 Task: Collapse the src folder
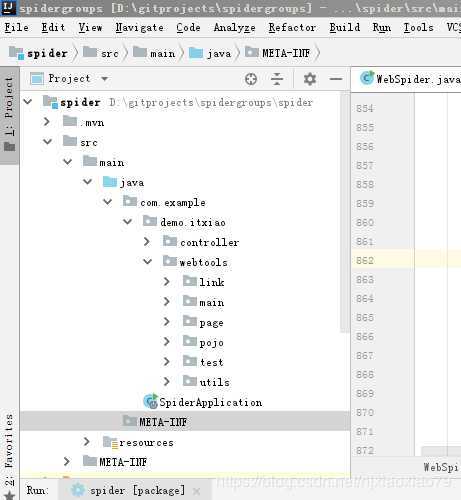pos(48,142)
